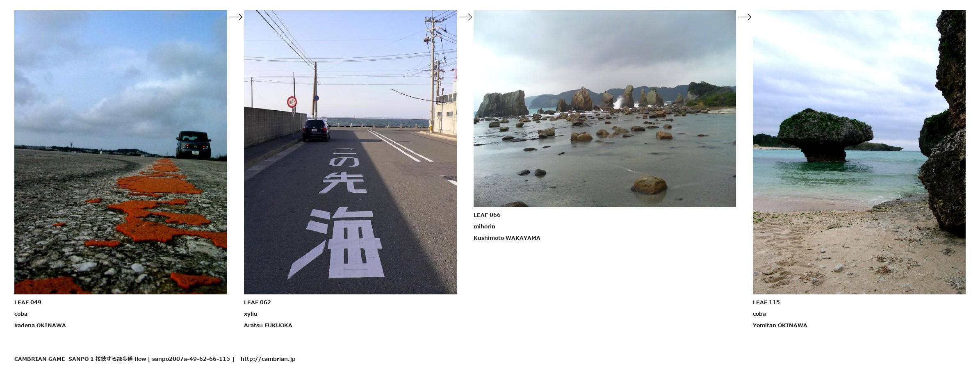Click location Yomitan OKINAWA
The height and width of the screenshot is (369, 980).
click(780, 325)
